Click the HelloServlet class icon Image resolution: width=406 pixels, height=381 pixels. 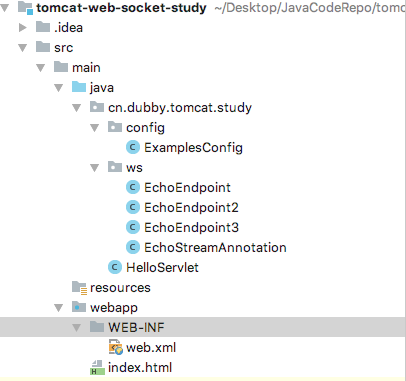tap(115, 267)
